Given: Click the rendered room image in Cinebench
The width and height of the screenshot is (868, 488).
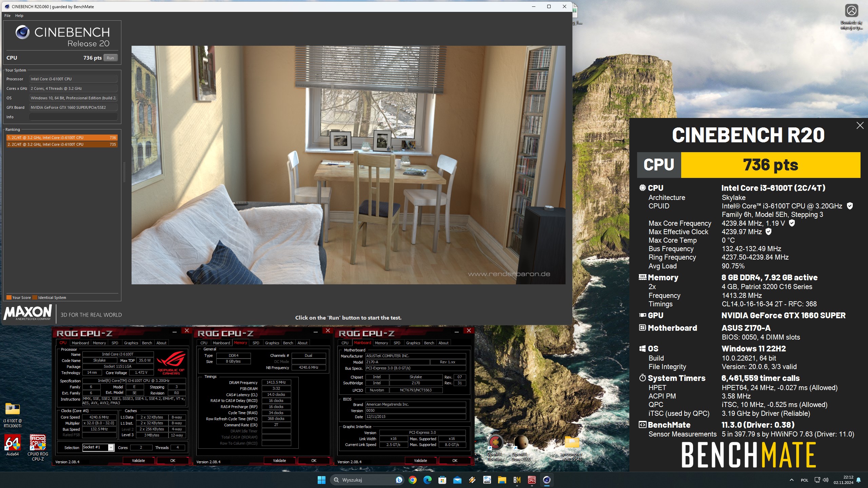Looking at the screenshot, I should (348, 165).
